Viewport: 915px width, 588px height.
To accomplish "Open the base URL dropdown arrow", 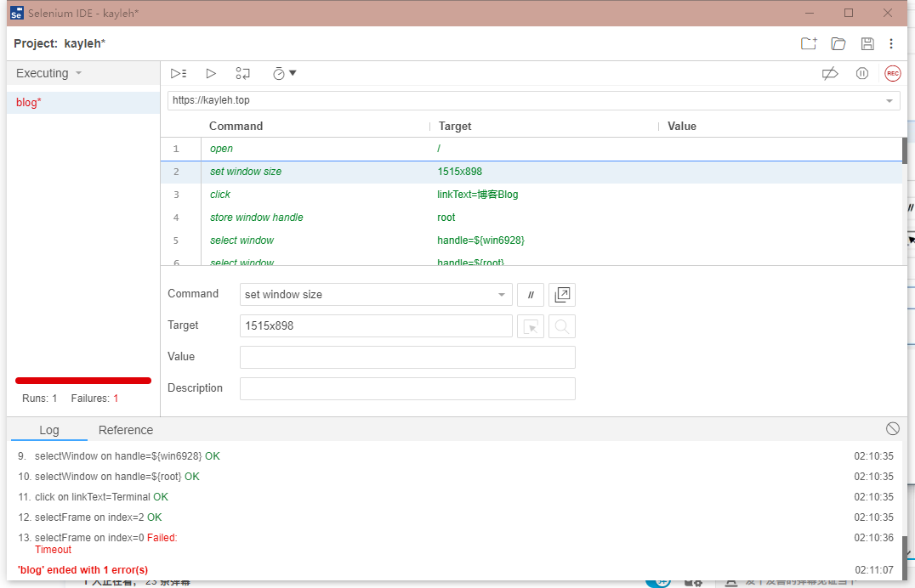I will 889,101.
